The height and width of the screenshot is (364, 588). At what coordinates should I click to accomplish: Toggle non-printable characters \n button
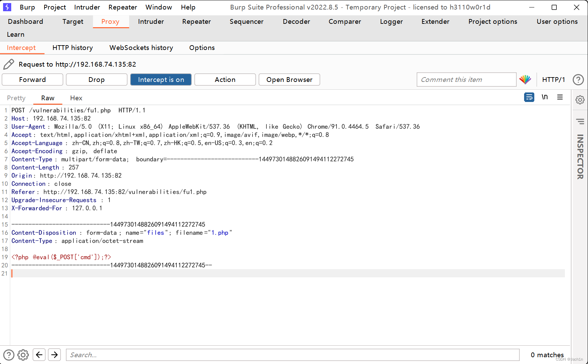(545, 97)
